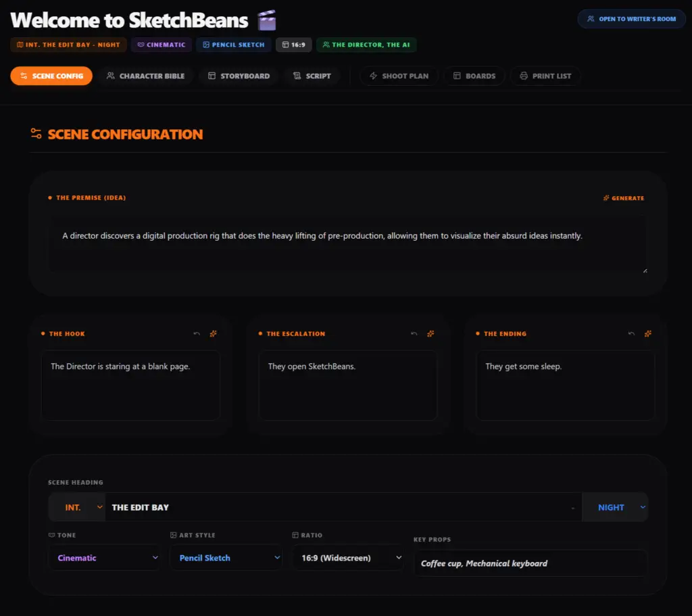Undo changes on The Escalation card
Screen dimensions: 692x616
pyautogui.click(x=414, y=333)
